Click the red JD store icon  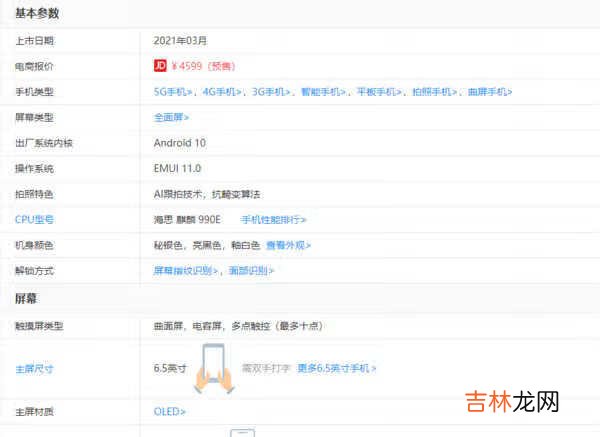point(159,66)
